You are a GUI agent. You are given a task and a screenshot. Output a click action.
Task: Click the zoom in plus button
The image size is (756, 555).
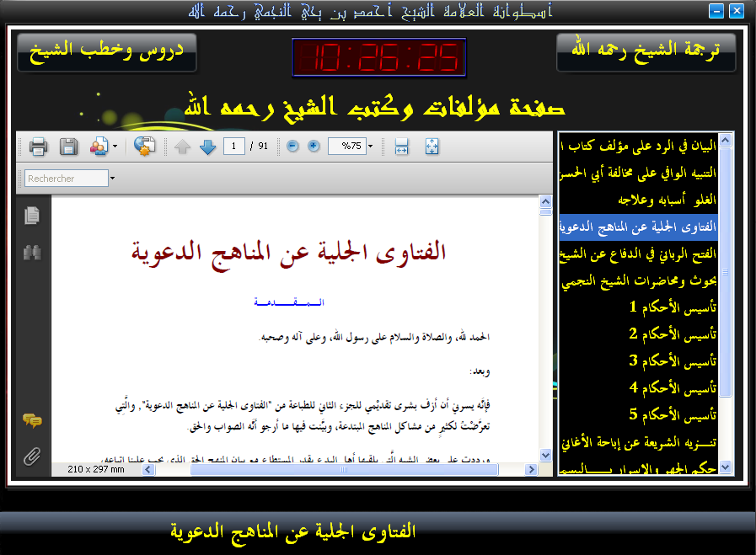314,147
